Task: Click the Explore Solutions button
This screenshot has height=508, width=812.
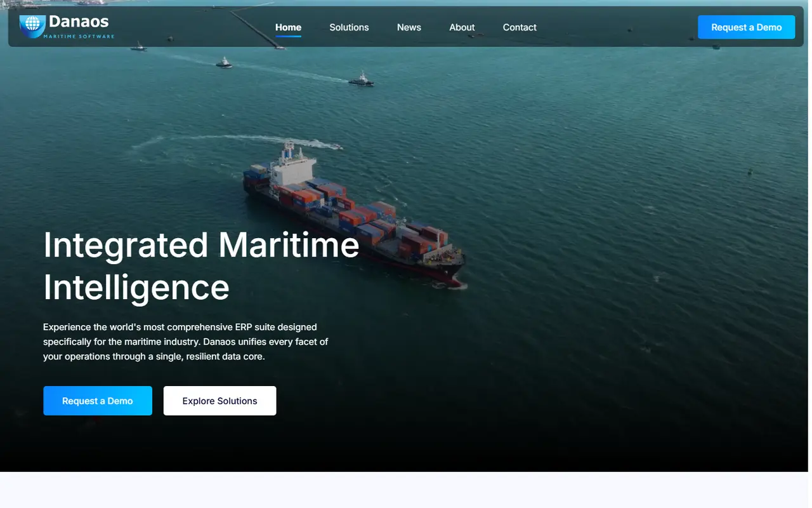Action: click(x=219, y=401)
